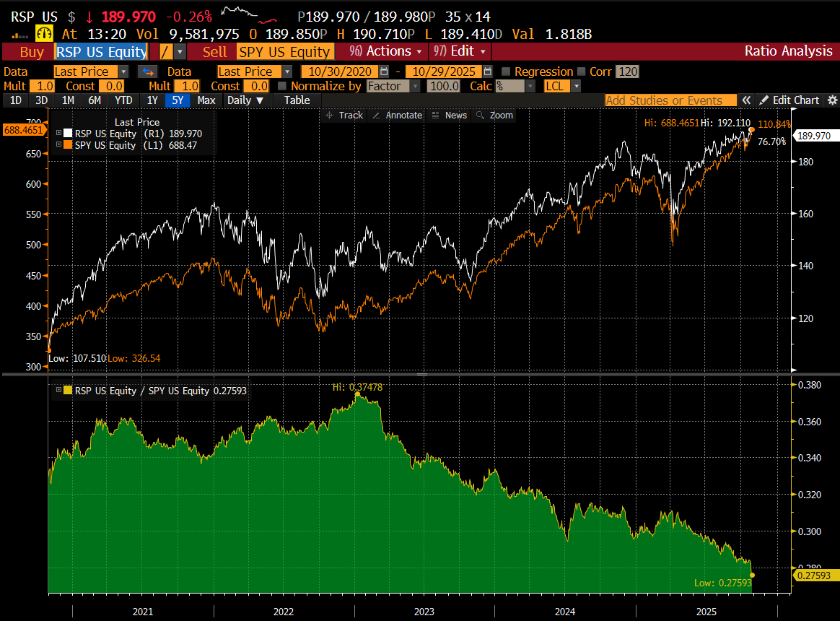Click the volume bars icon near At
This screenshot has height=621, width=840.
pyautogui.click(x=19, y=36)
